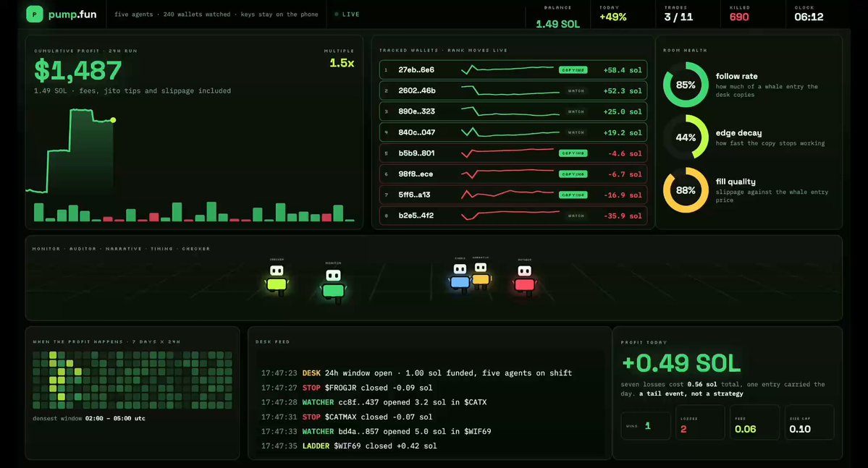Click the feed line "STOP $FROGJR closed -0.09 sol"
This screenshot has width=868, height=468.
[347, 388]
